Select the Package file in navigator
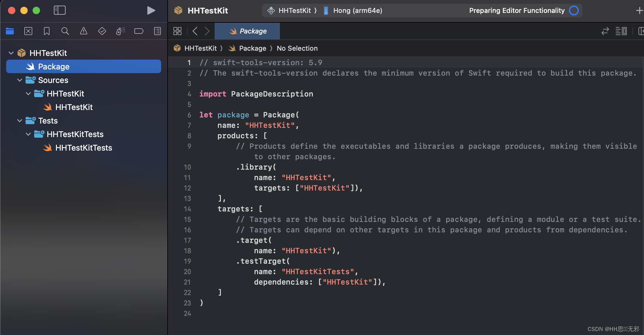 point(84,66)
